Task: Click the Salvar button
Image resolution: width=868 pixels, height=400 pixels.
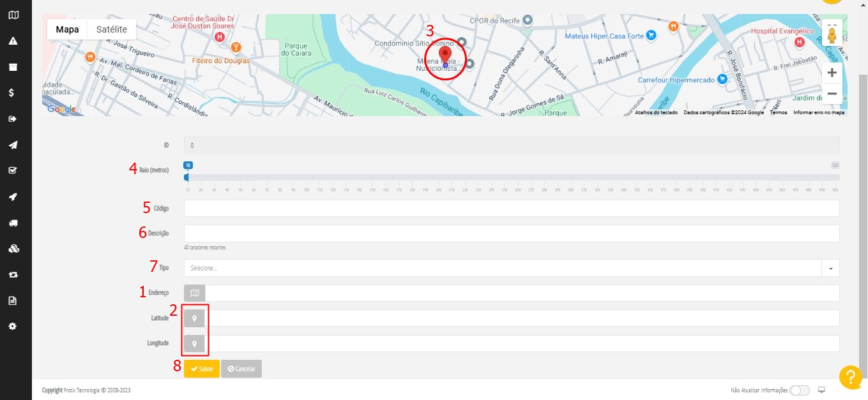Action: tap(202, 369)
